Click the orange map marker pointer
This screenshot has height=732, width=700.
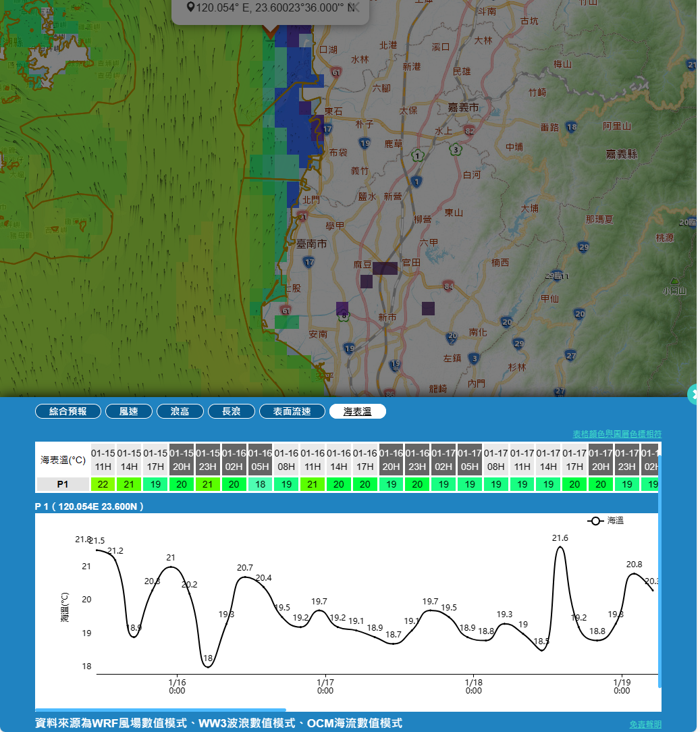(x=271, y=31)
